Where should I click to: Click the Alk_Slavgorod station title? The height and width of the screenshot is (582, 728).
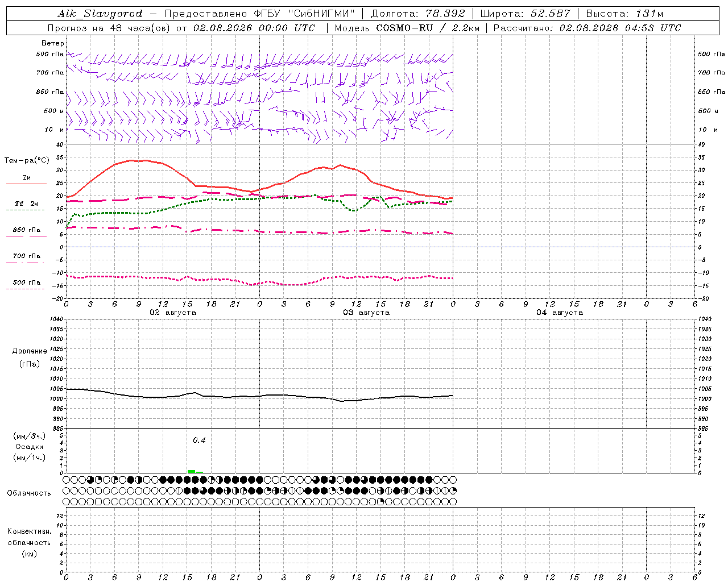tap(100, 14)
